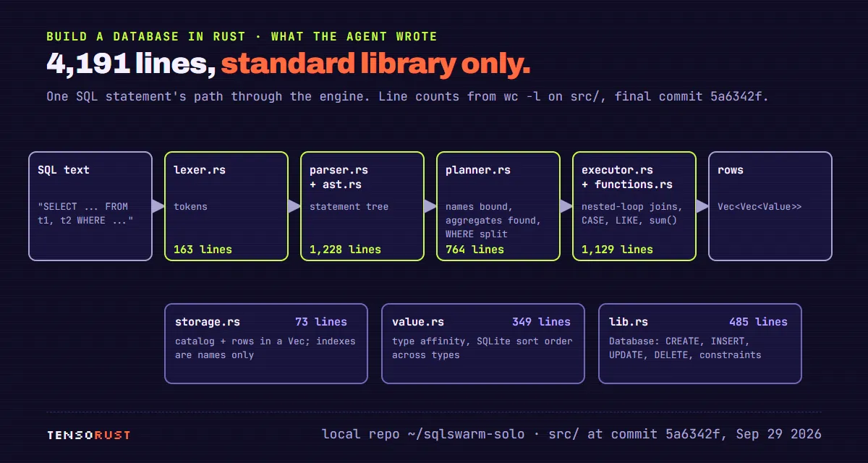
Task: Click the '764 lines' count
Action: (475, 250)
